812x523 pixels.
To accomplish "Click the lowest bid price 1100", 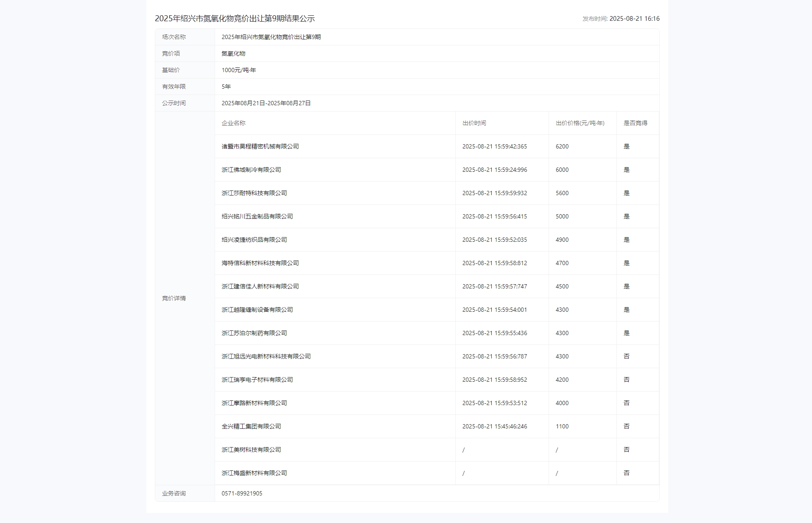I will [x=562, y=426].
